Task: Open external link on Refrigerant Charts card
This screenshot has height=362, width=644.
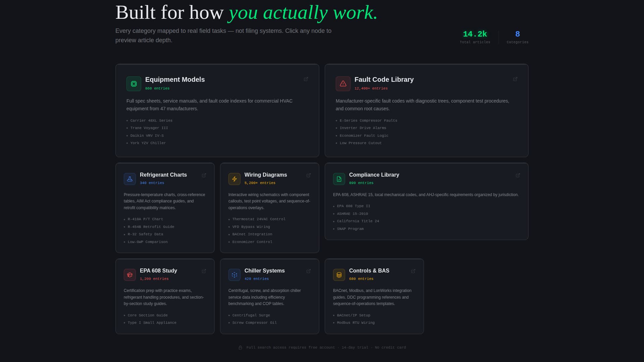Action: pyautogui.click(x=204, y=175)
